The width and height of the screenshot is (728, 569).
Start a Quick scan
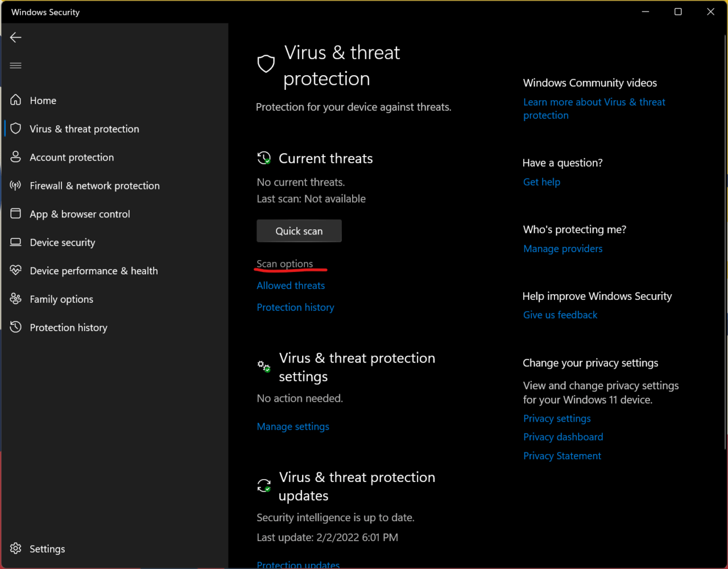(x=299, y=231)
